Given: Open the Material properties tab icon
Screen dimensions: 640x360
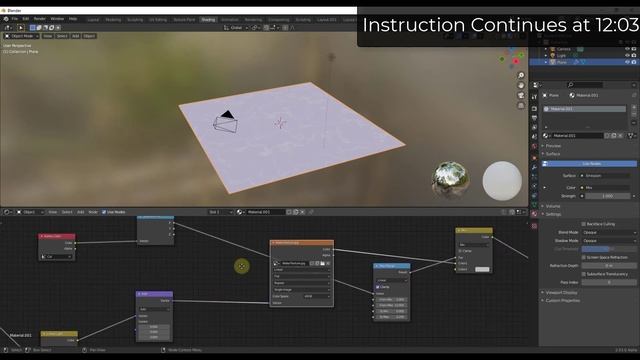Looking at the screenshot, I should click(x=535, y=214).
